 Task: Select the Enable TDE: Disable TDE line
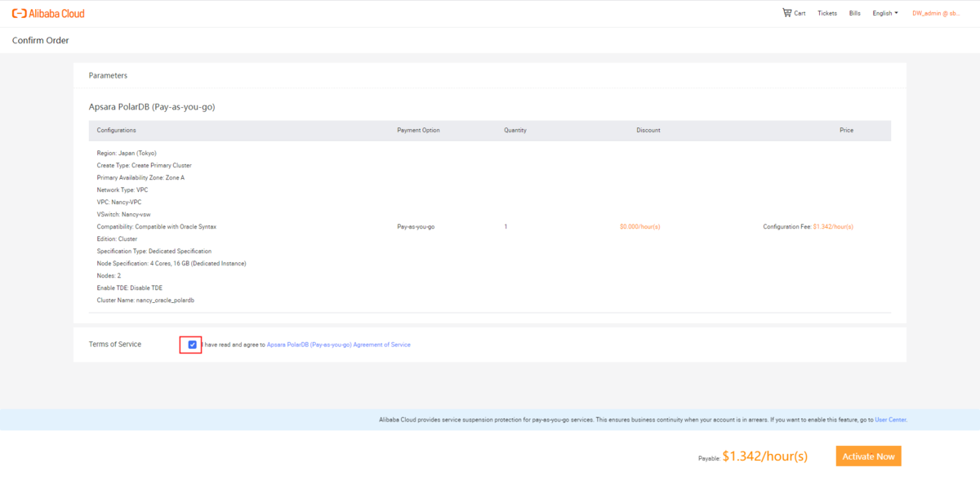130,287
